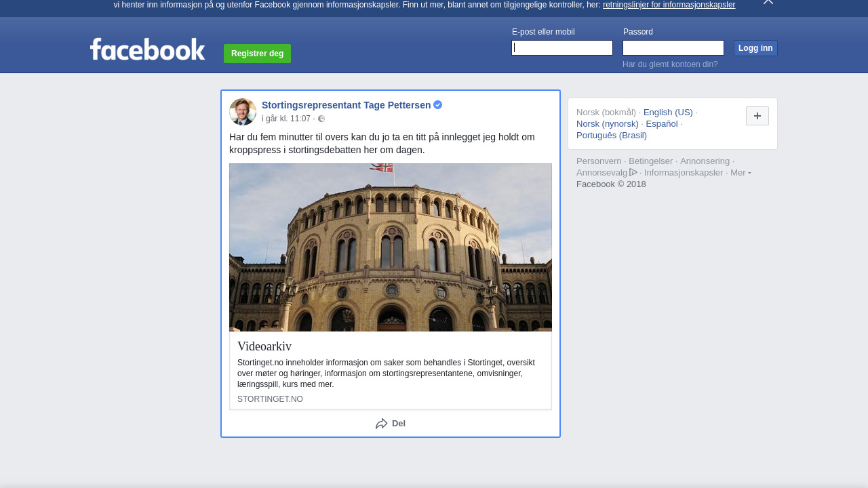Open the Videoarkiv link title
Image resolution: width=868 pixels, height=488 pixels.
[264, 346]
